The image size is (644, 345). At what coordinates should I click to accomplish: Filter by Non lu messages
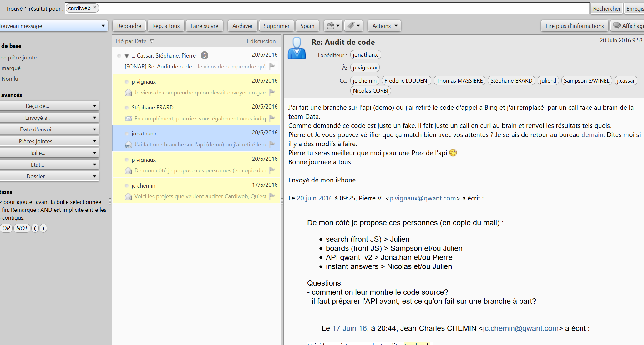10,79
